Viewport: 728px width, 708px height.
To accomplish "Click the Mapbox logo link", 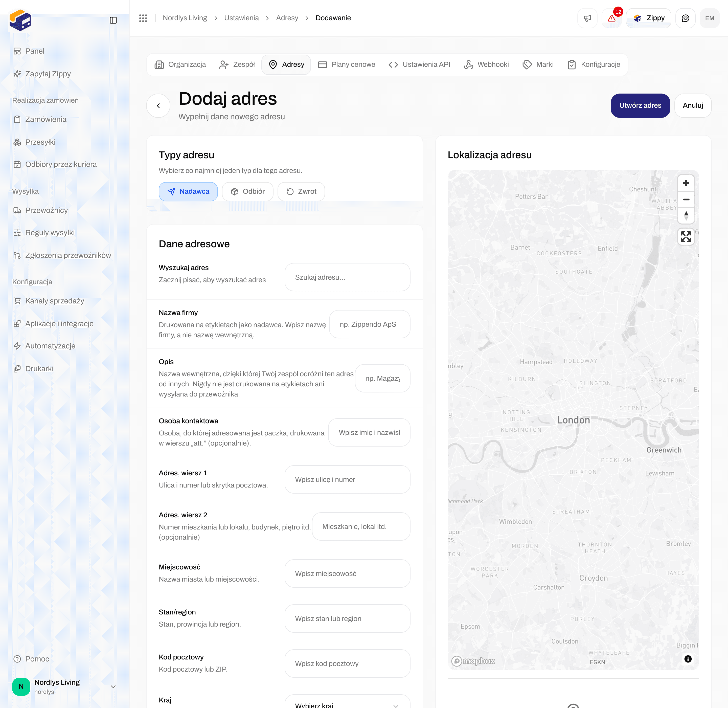I will 473,661.
